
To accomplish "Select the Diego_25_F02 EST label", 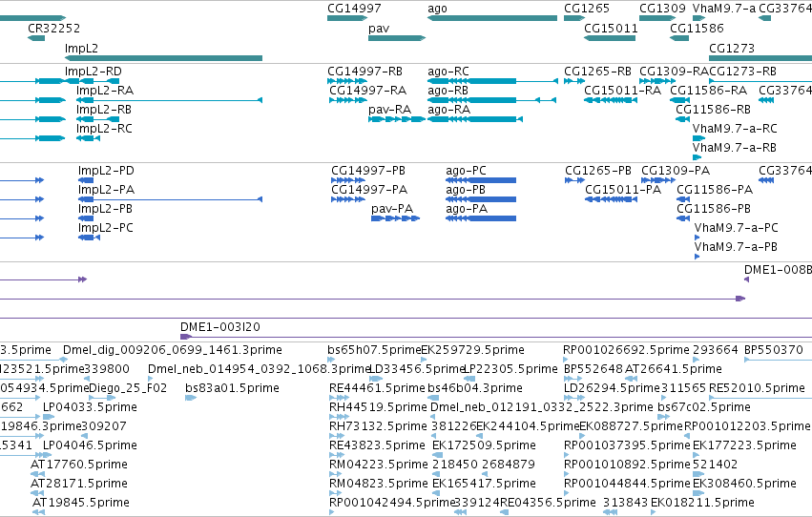I will click(x=128, y=387).
